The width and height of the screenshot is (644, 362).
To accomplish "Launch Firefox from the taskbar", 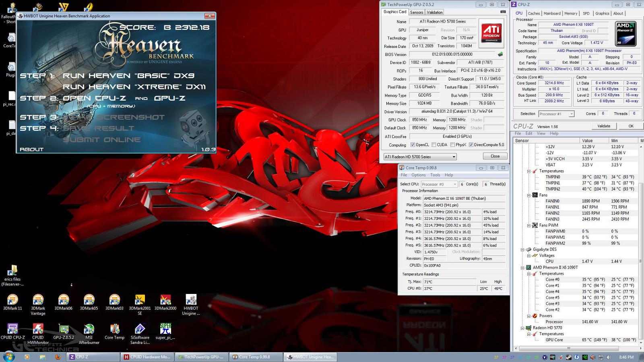I will click(58, 357).
